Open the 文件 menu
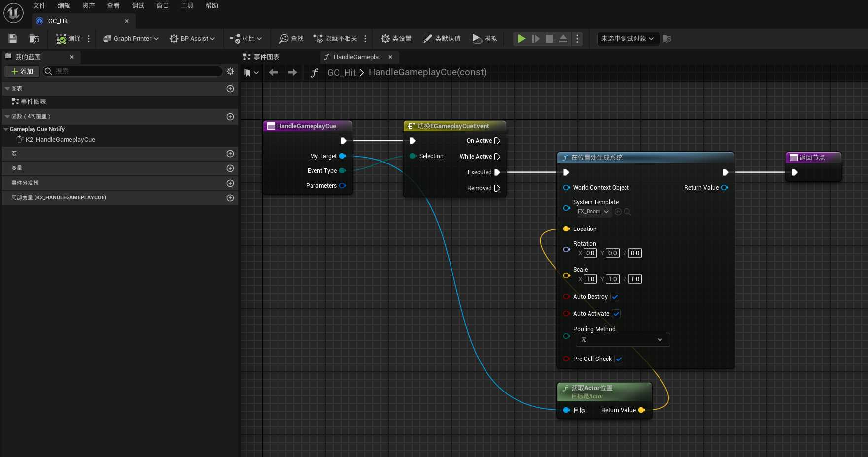Image resolution: width=868 pixels, height=457 pixels. (x=39, y=6)
